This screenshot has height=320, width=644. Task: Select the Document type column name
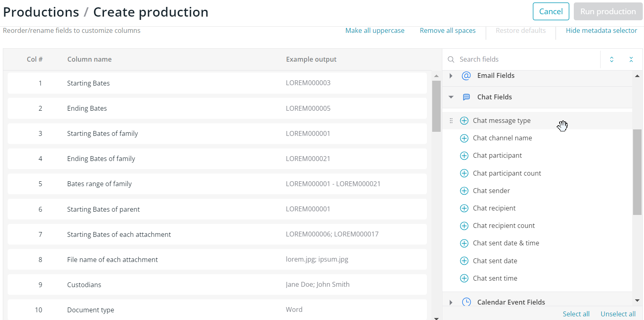point(90,310)
